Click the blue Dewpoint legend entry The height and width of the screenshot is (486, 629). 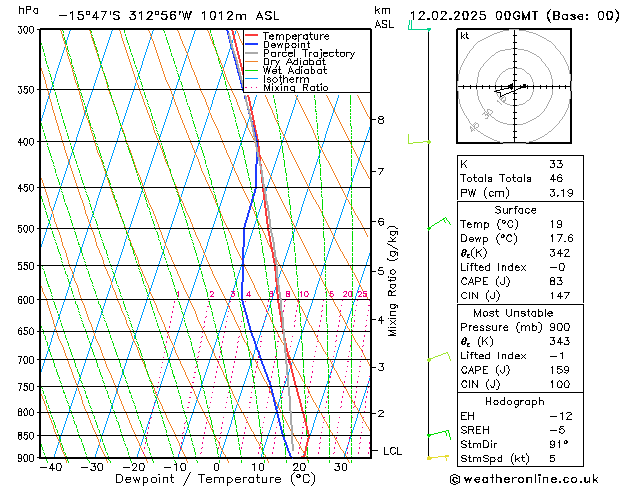coord(286,45)
